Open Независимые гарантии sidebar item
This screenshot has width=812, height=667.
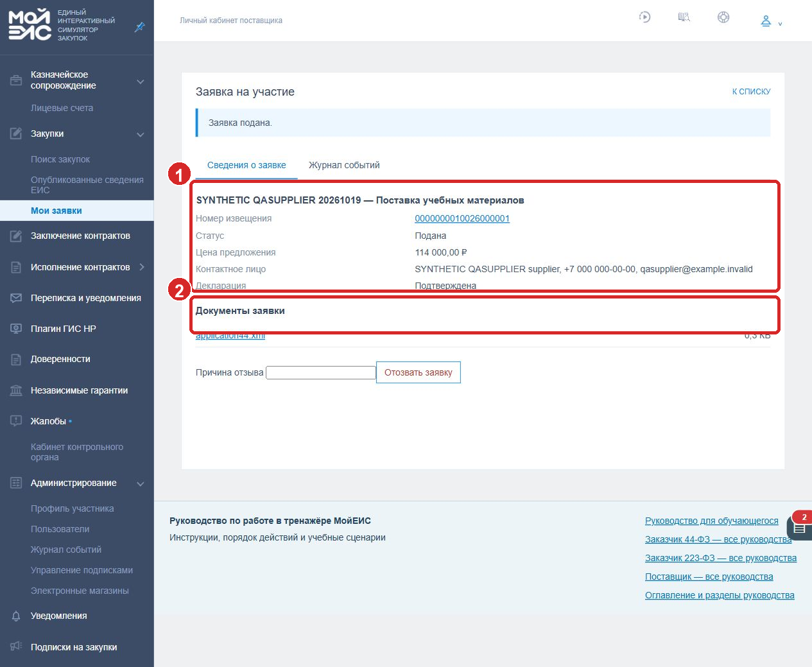click(77, 390)
